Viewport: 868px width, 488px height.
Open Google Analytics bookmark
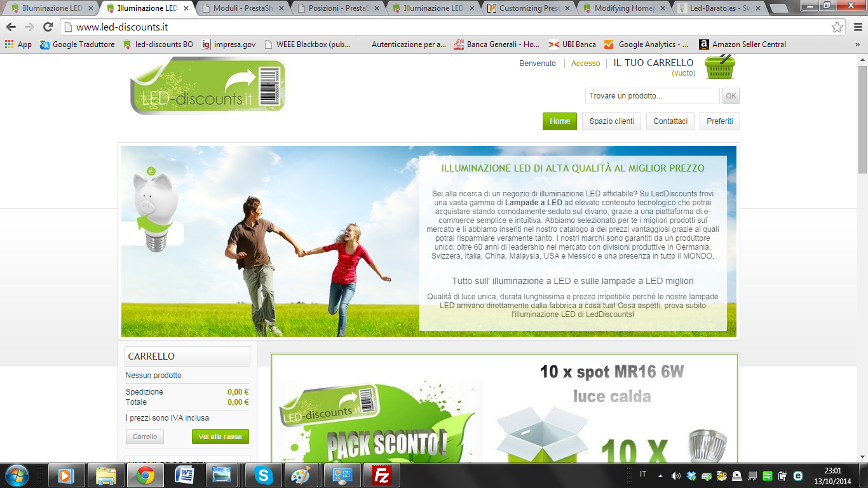click(646, 44)
